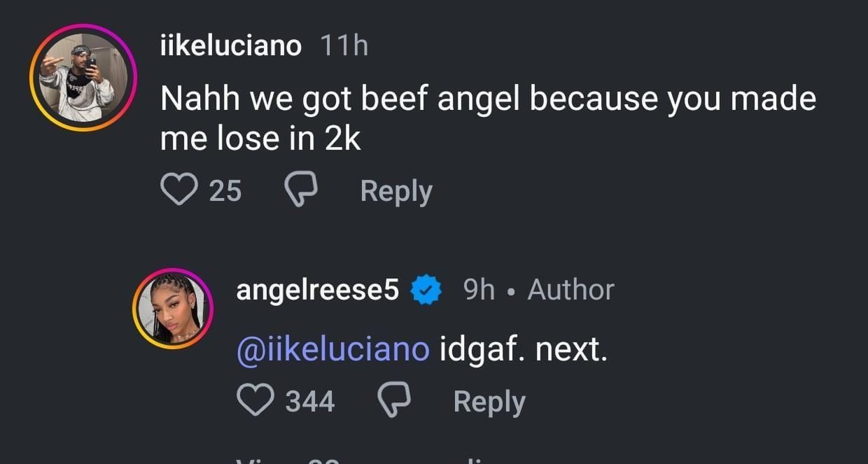
Task: Click the 9h timestamp
Action: pyautogui.click(x=479, y=290)
